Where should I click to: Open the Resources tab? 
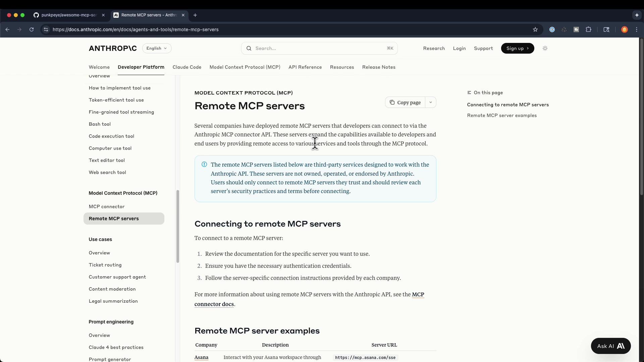[342, 67]
